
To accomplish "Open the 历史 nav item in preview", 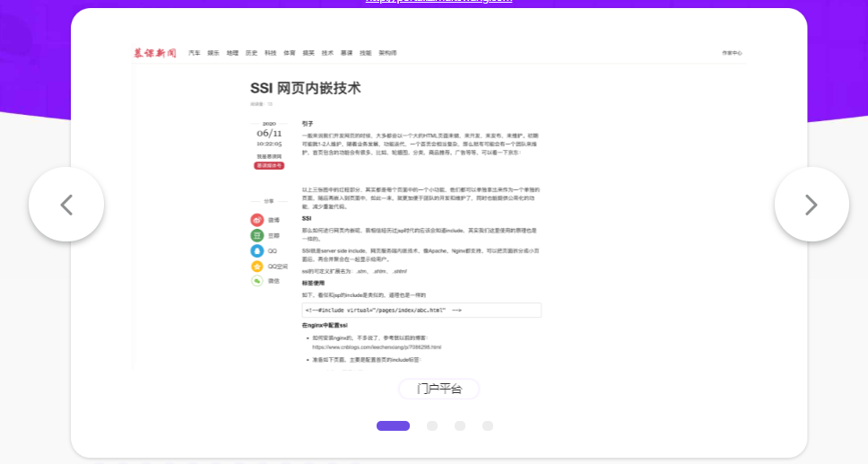I will coord(251,53).
